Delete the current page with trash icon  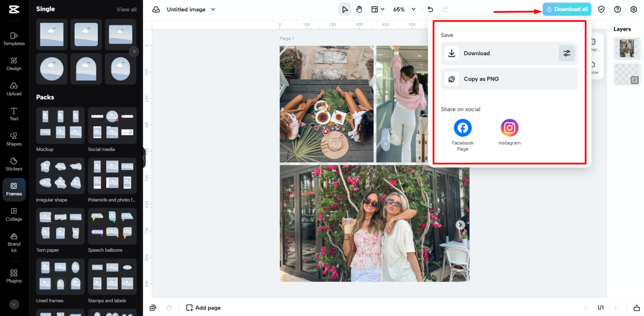(169, 307)
